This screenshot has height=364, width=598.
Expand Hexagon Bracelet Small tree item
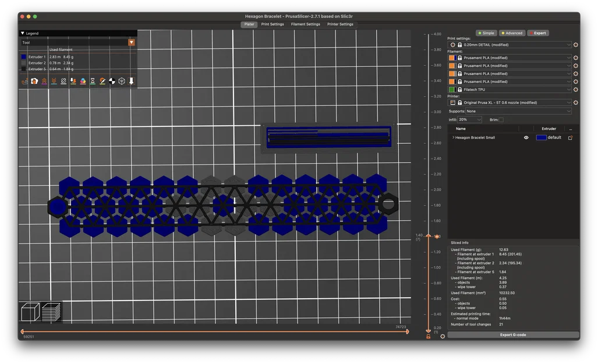click(453, 138)
